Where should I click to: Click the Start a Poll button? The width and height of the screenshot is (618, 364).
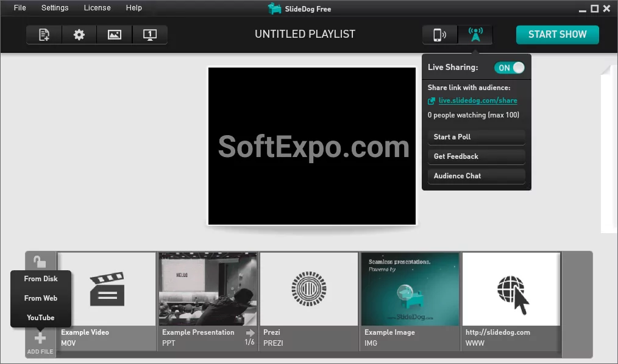[476, 137]
